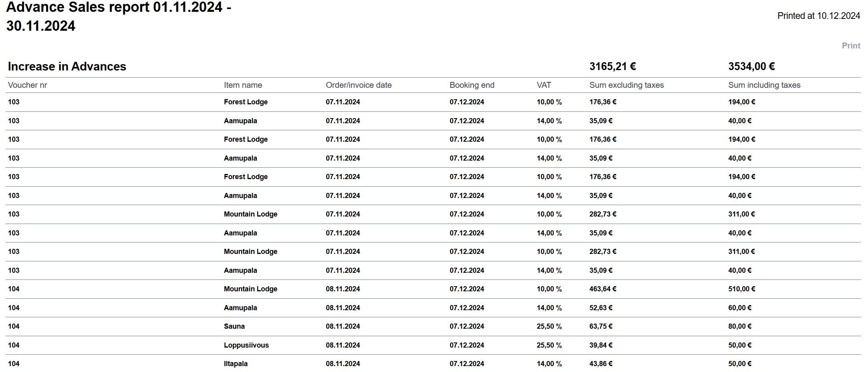Select the Iltapala item name
The image size is (868, 372).
(236, 364)
